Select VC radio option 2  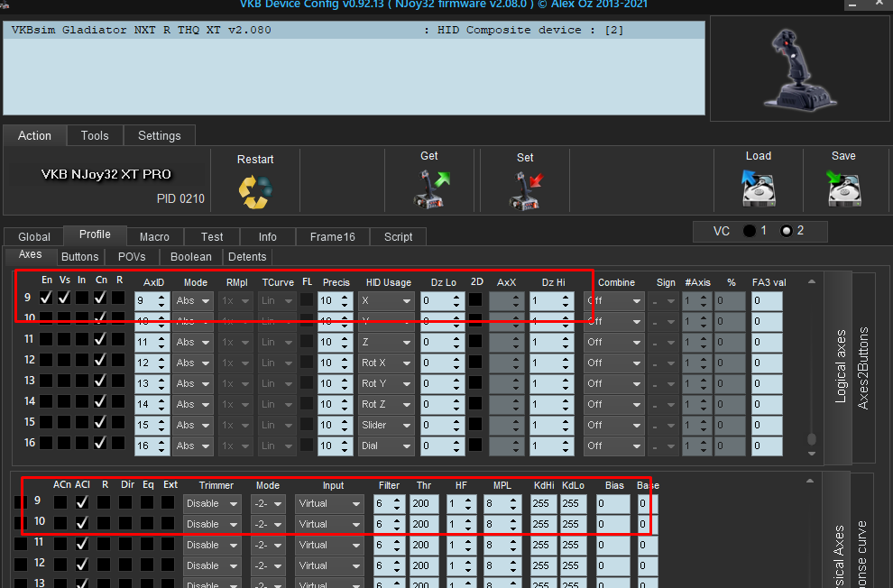[x=787, y=231]
